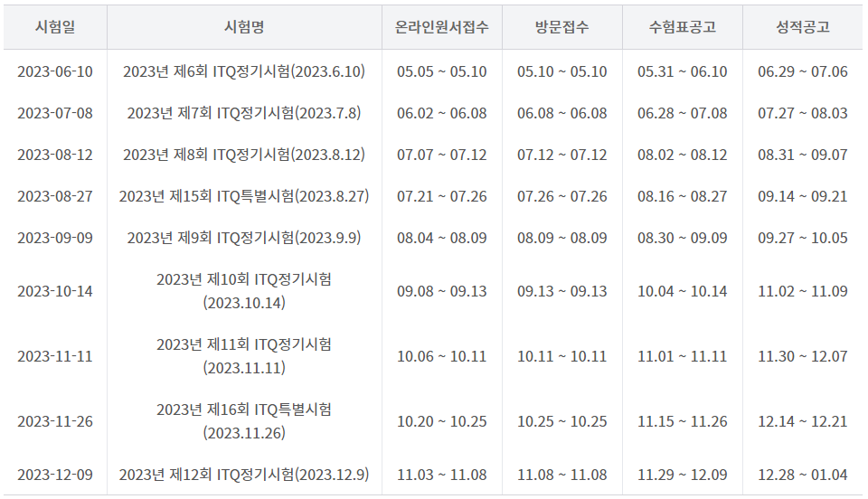Select exam date 2023-11-11
Viewport: 868px width, 499px height.
click(55, 356)
